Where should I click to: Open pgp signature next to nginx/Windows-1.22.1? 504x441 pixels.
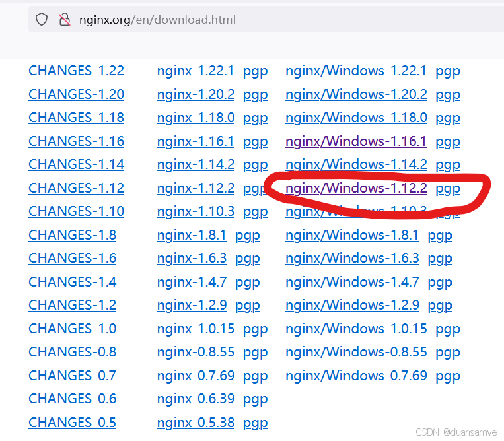[x=448, y=72]
